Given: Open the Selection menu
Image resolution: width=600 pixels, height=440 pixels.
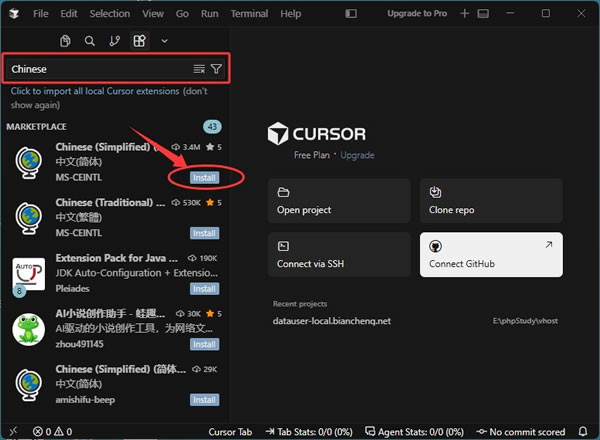Looking at the screenshot, I should [x=110, y=14].
